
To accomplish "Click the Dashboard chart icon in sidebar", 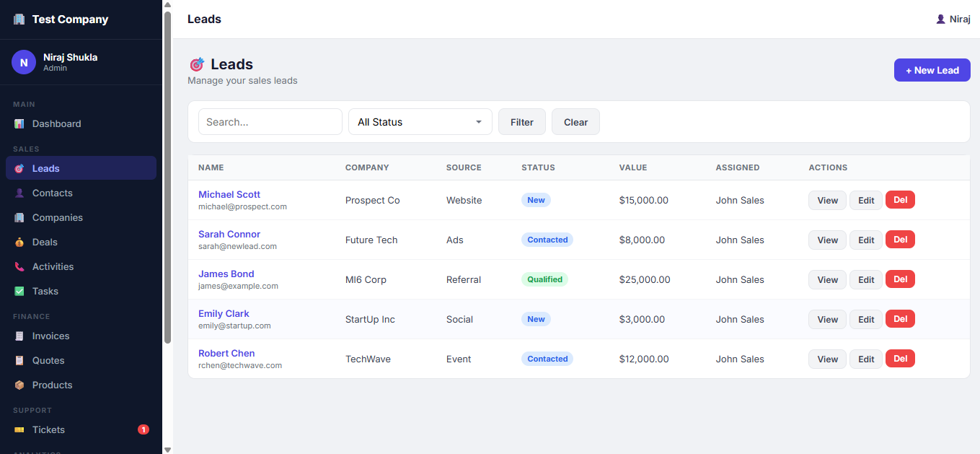I will (x=19, y=123).
